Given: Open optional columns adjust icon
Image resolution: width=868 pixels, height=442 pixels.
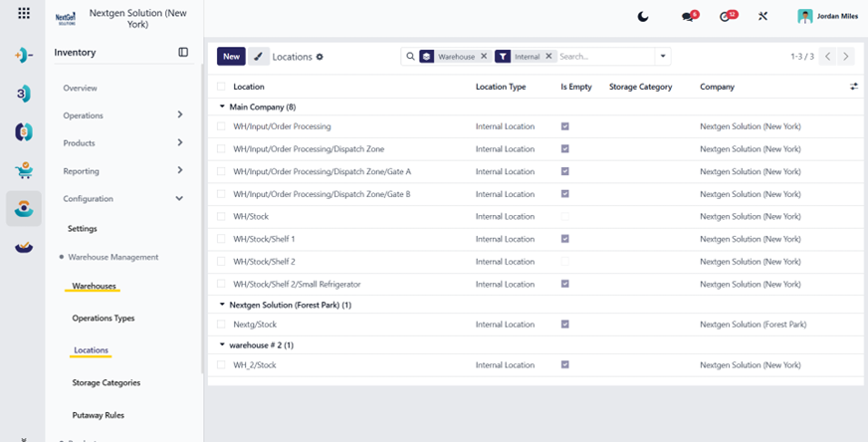Looking at the screenshot, I should [x=854, y=87].
